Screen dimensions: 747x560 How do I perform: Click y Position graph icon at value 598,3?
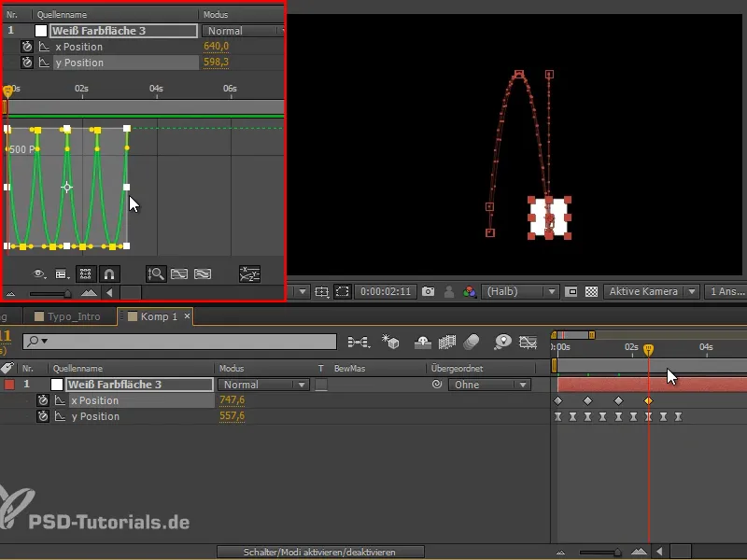44,63
